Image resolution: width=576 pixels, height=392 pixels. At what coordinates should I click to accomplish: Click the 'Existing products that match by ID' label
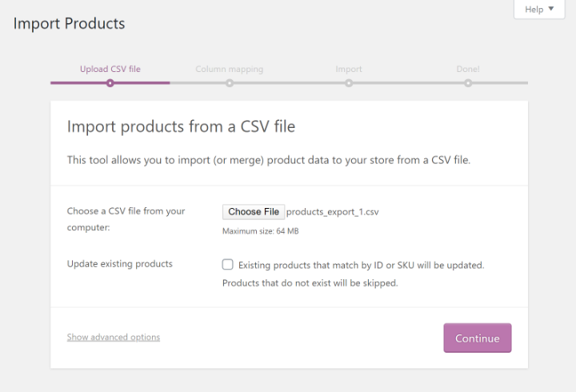point(361,265)
